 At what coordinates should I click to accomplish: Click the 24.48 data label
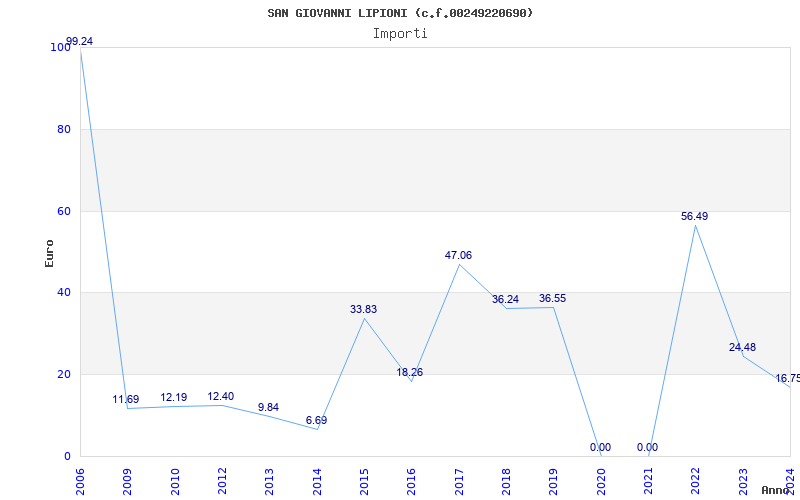[742, 347]
